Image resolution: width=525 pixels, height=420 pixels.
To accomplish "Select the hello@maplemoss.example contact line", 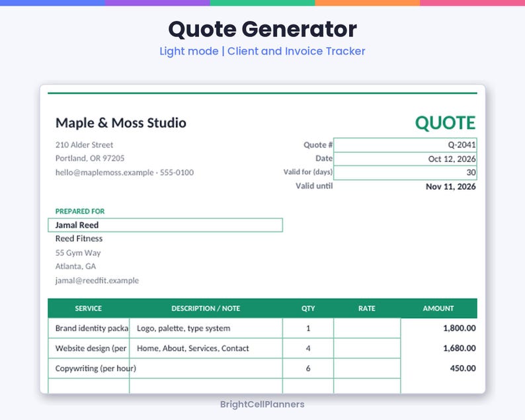I will [124, 173].
